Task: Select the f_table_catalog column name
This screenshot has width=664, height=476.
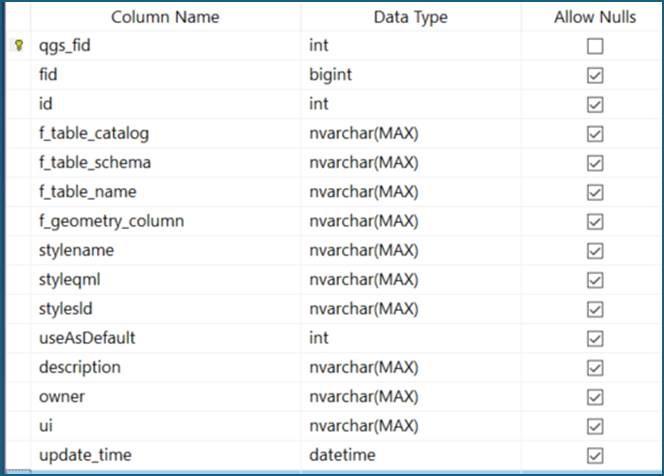Action: pyautogui.click(x=166, y=133)
